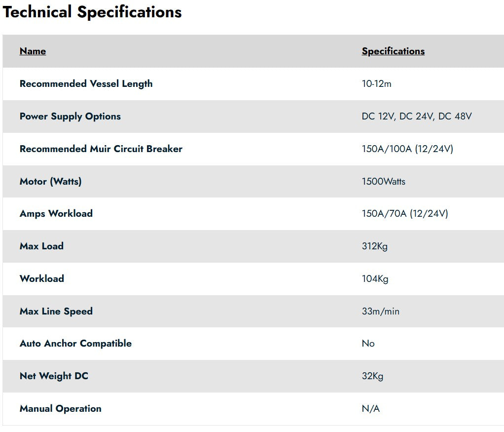The width and height of the screenshot is (504, 432).
Task: Click the Motor (Watts) row label
Action: 50,182
